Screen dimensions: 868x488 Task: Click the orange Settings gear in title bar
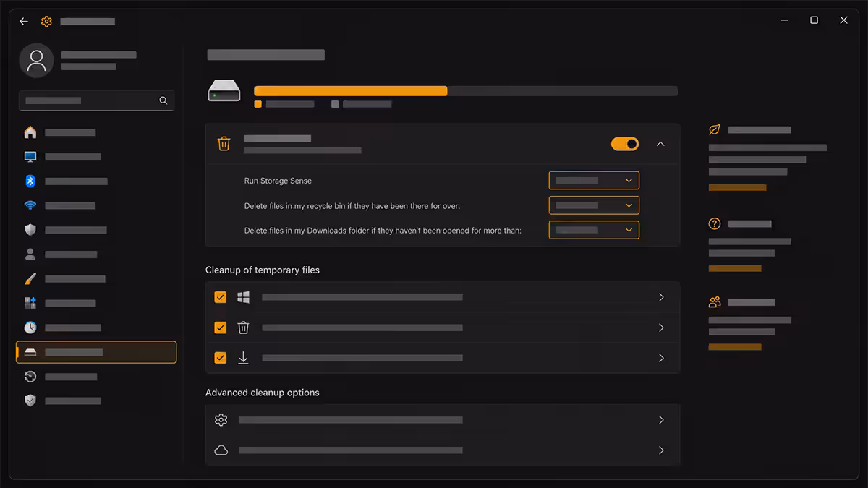click(x=47, y=21)
